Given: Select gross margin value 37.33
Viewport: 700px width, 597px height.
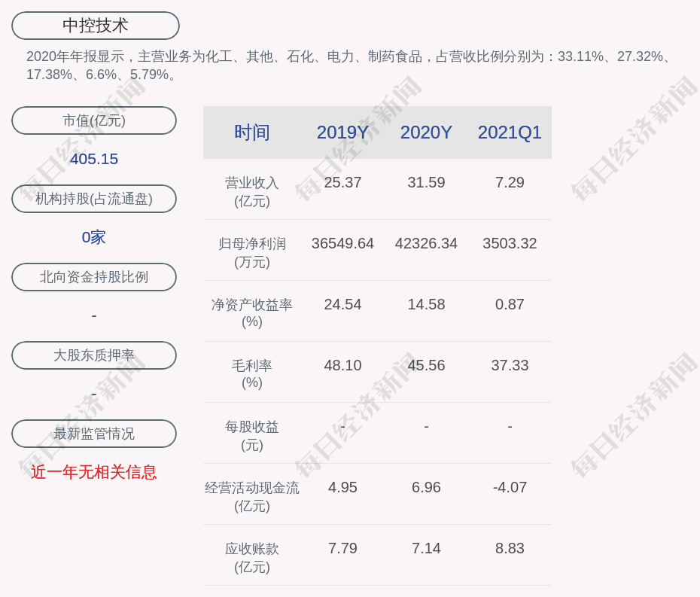Looking at the screenshot, I should coord(510,365).
